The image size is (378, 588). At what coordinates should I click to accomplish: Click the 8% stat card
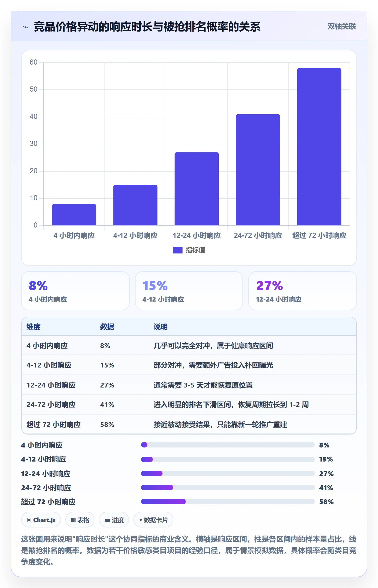75,291
